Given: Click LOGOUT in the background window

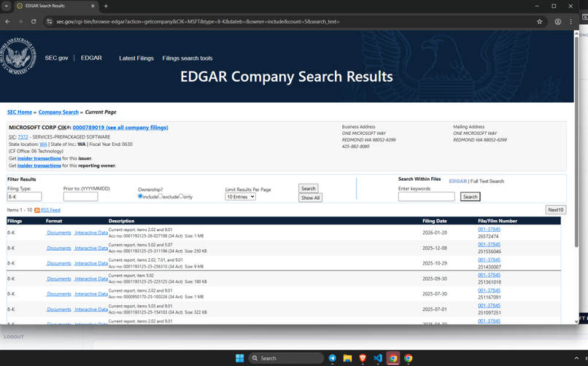Looking at the screenshot, I should click(x=14, y=337).
